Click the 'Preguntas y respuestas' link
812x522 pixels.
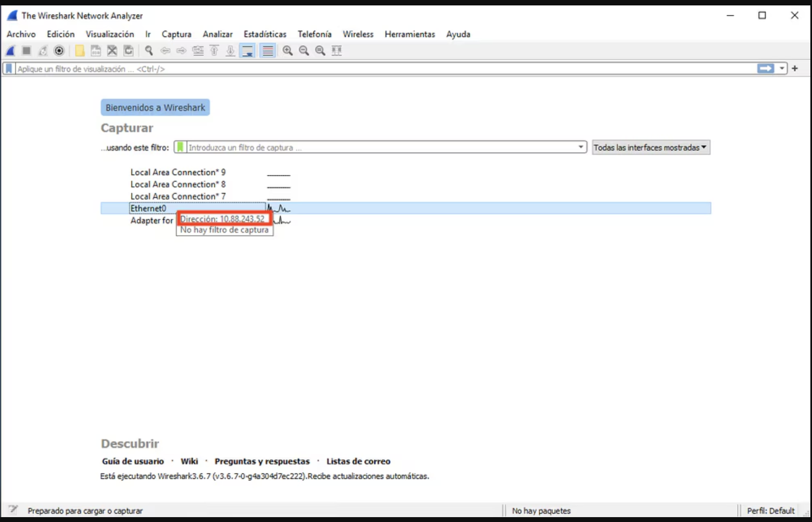point(262,461)
